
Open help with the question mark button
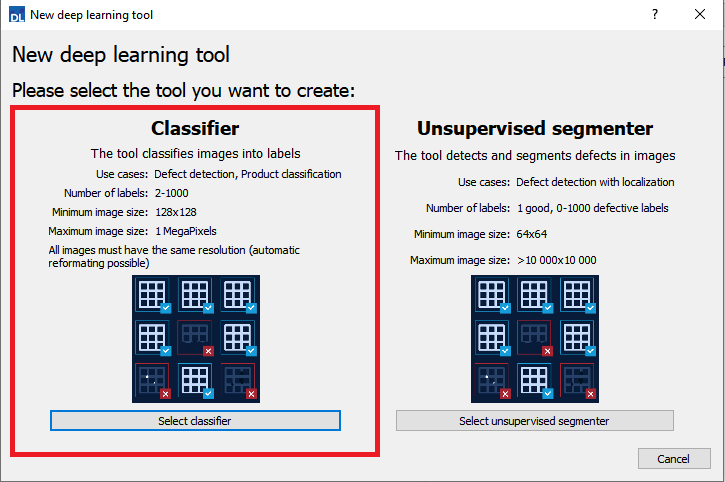tap(655, 15)
